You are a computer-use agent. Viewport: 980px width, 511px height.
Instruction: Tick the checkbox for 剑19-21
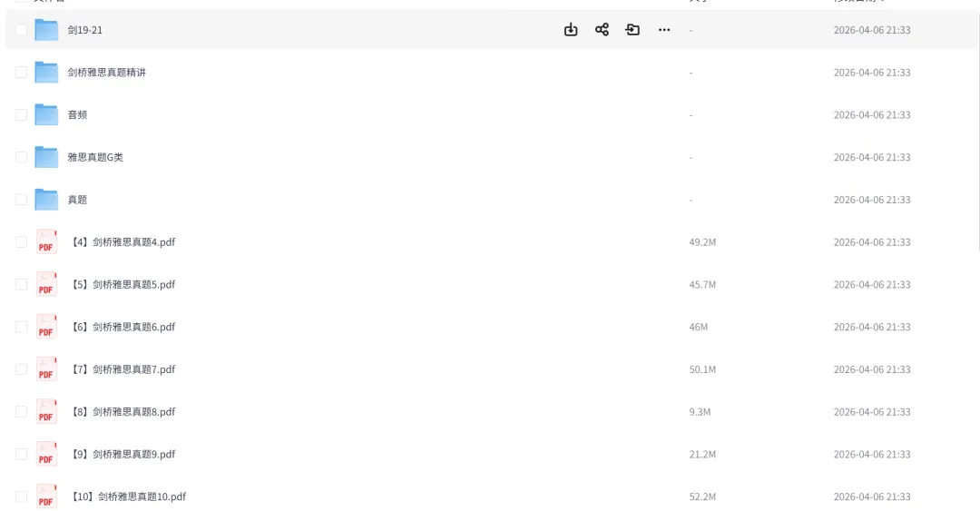tap(21, 29)
